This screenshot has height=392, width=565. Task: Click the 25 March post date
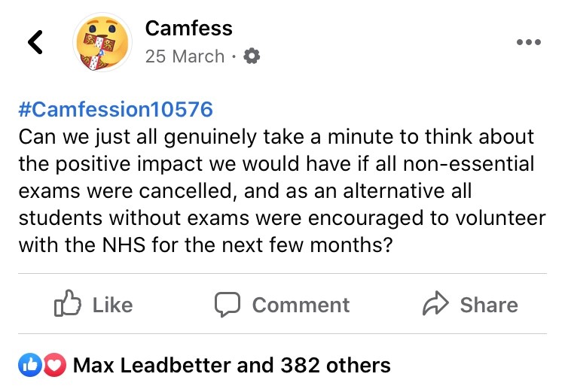(185, 56)
